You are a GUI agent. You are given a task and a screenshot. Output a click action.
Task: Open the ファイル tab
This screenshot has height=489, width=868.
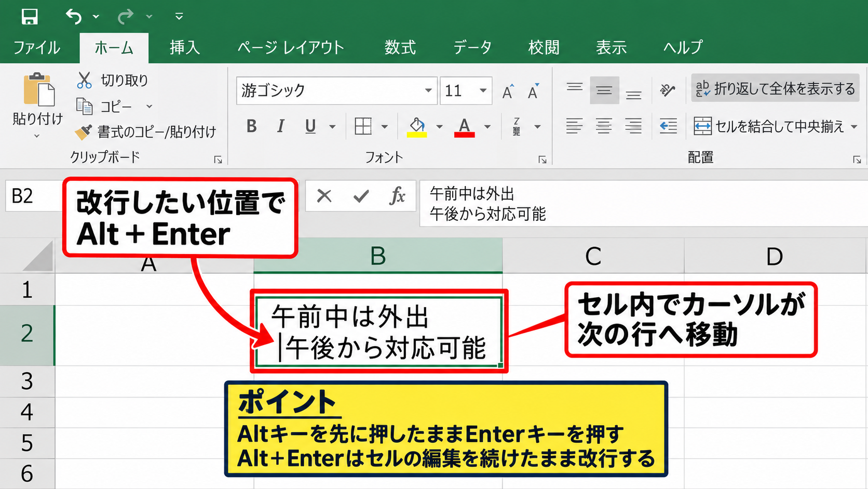pyautogui.click(x=36, y=48)
